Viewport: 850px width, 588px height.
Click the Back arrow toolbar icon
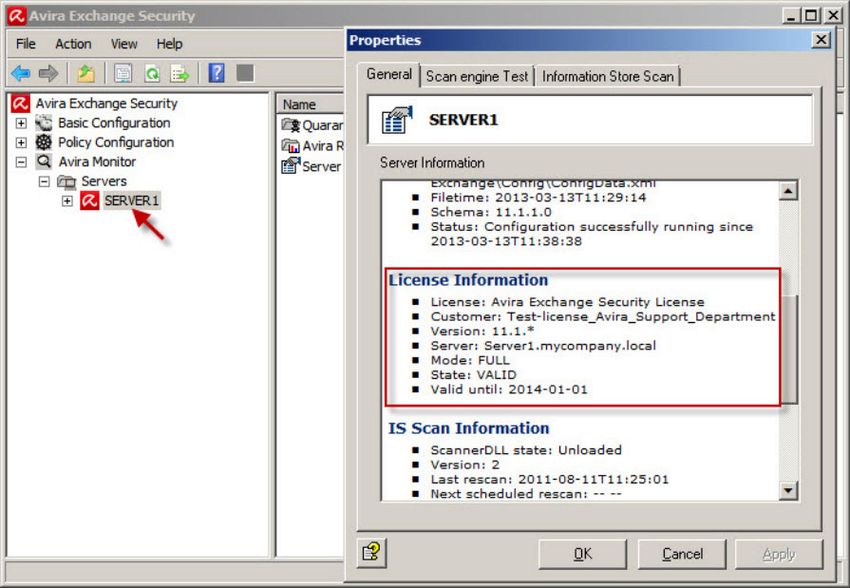[x=21, y=73]
